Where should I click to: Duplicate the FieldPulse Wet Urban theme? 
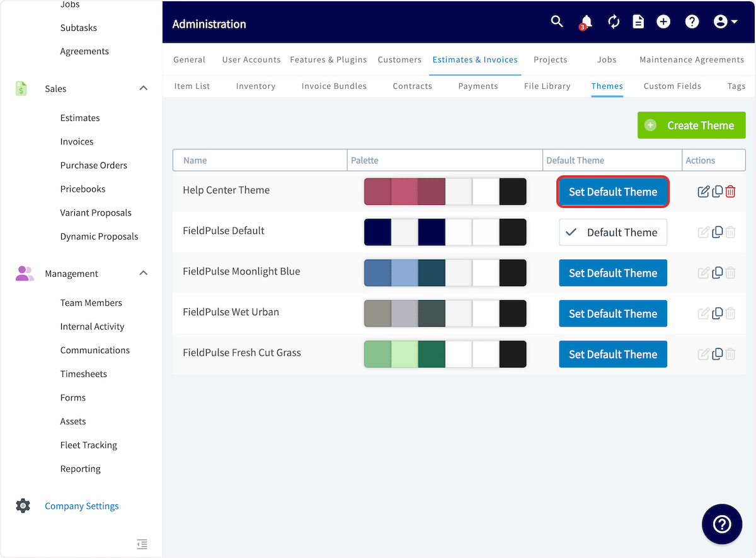717,313
